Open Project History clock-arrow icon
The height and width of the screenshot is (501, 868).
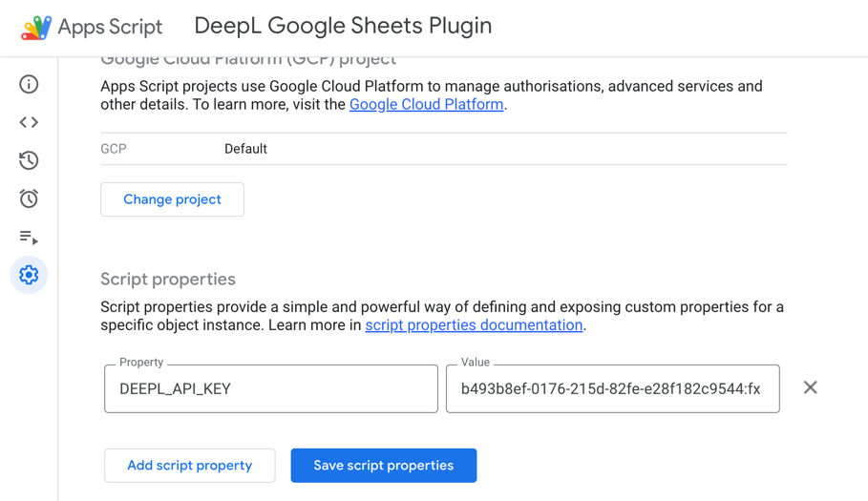pyautogui.click(x=29, y=160)
